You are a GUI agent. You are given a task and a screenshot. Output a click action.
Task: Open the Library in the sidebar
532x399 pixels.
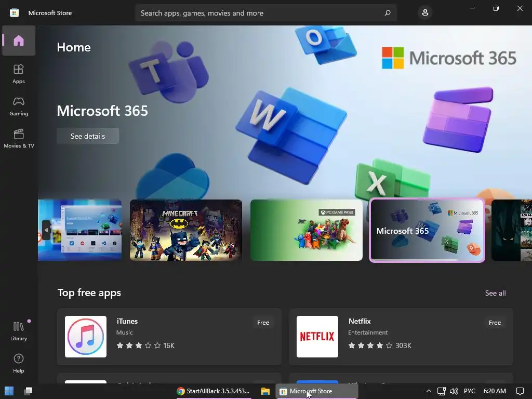pyautogui.click(x=19, y=331)
